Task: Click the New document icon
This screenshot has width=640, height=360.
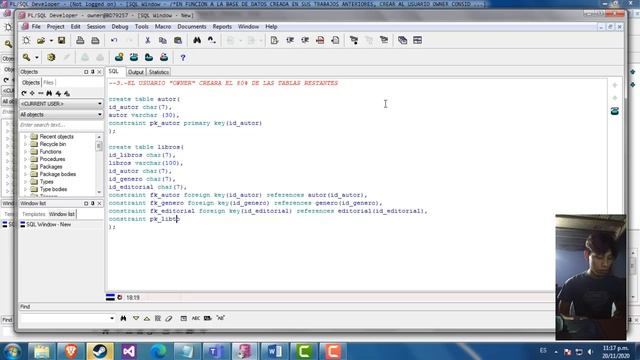Action: [27, 40]
